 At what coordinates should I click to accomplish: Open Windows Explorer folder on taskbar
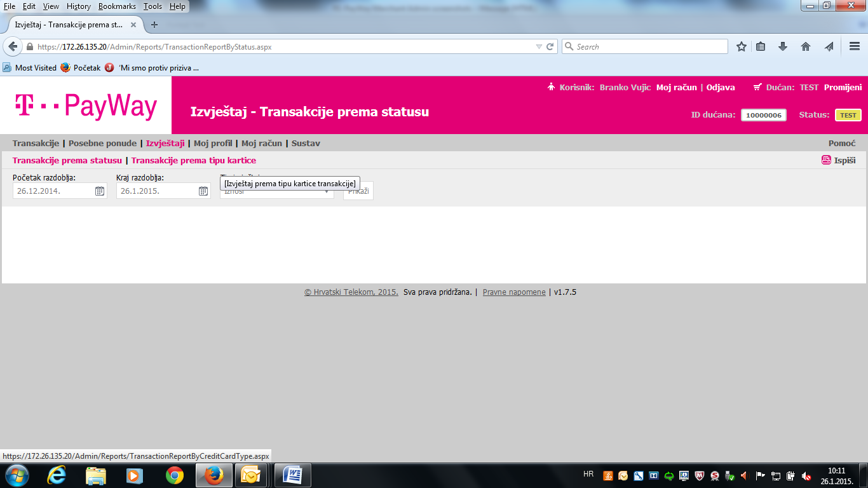(96, 475)
